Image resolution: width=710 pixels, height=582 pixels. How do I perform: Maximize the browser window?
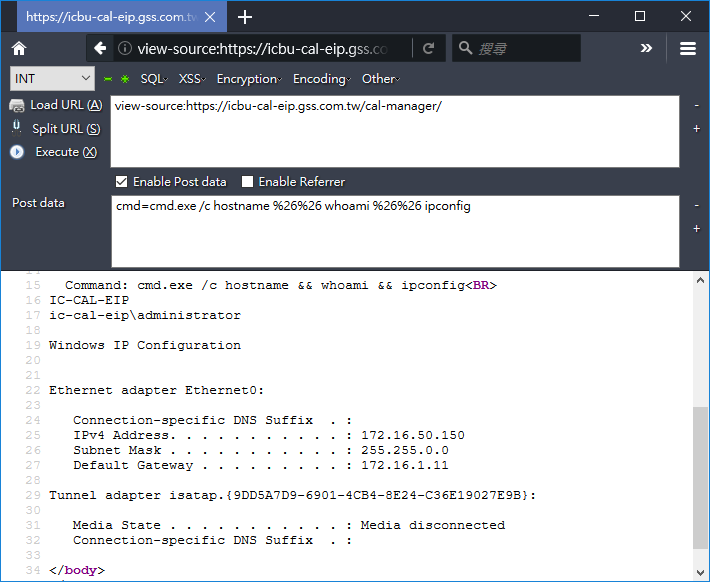640,16
